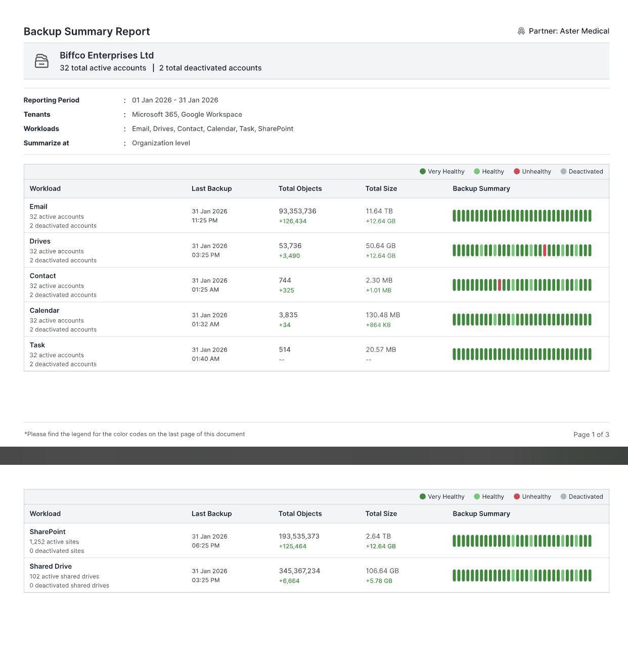The image size is (628, 672).
Task: Click the reporting period date range value
Action: point(175,100)
